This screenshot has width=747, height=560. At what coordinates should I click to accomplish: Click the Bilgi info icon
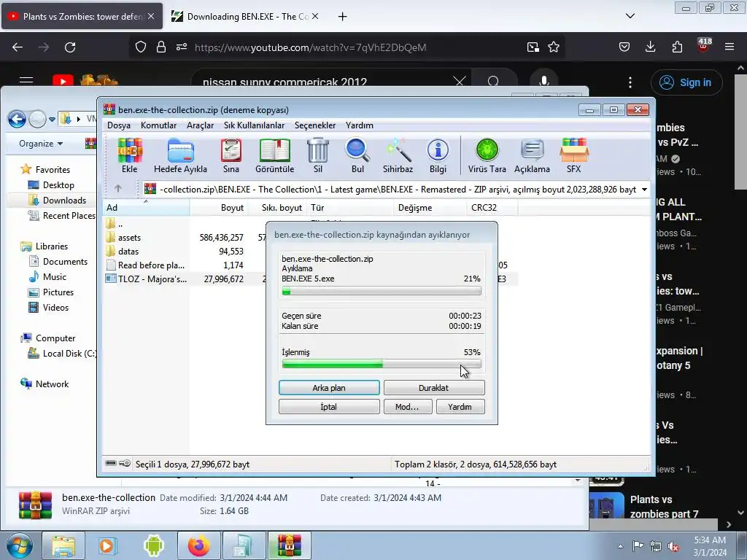438,156
